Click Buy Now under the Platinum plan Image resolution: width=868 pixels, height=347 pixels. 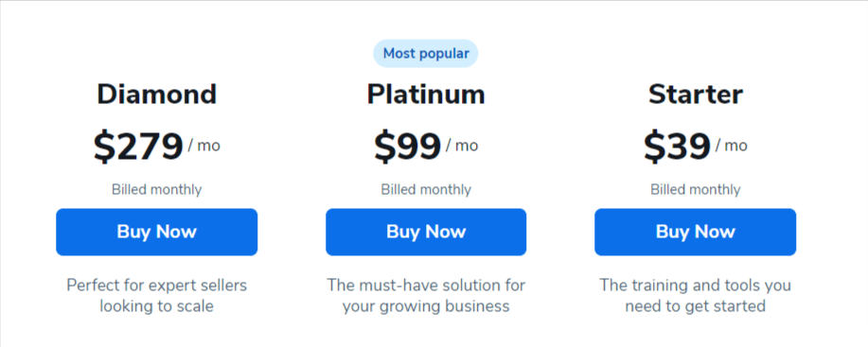pyautogui.click(x=426, y=232)
